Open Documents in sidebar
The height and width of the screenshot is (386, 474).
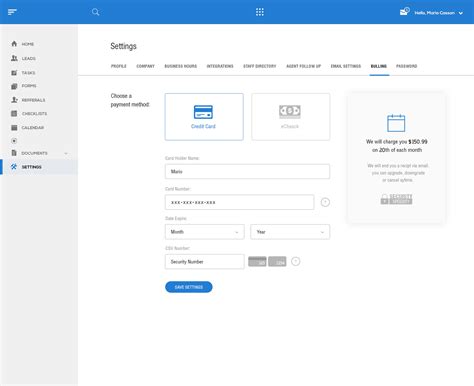pos(34,153)
